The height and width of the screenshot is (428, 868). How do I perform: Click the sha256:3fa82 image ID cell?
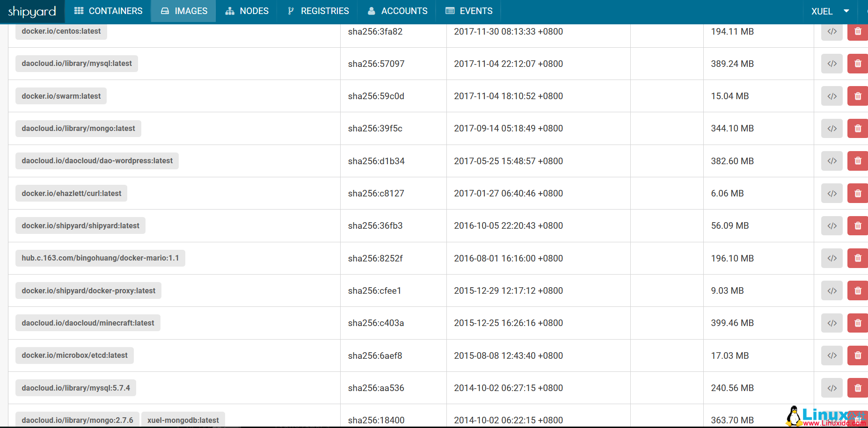coord(376,31)
